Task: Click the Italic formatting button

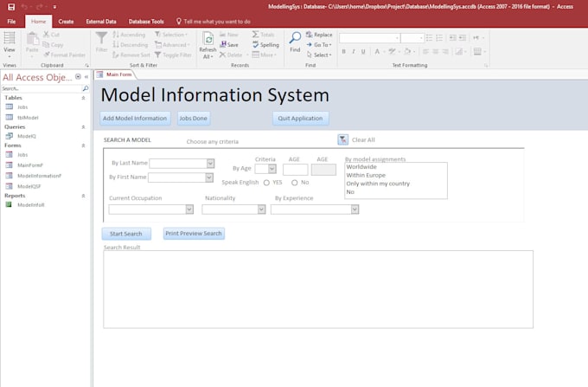Action: (x=354, y=52)
